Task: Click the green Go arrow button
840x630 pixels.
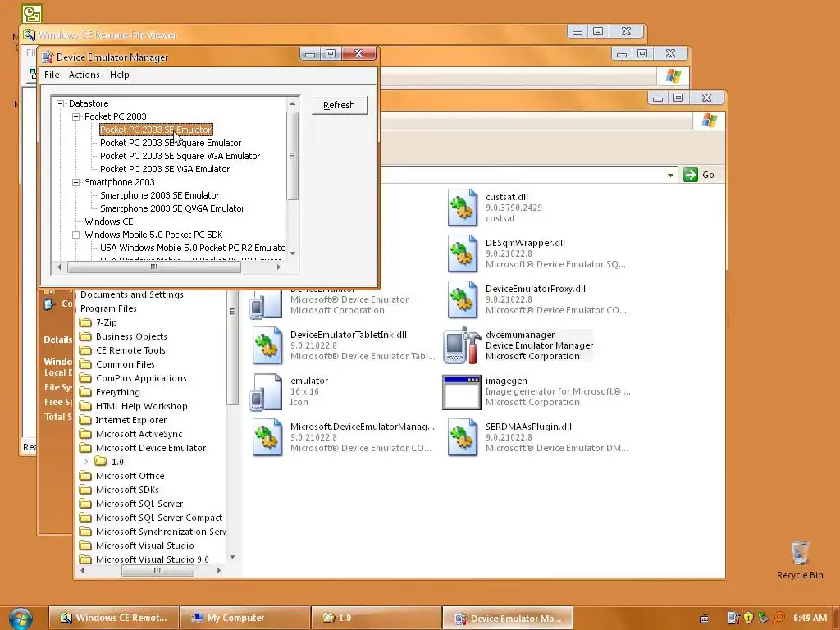Action: [691, 175]
